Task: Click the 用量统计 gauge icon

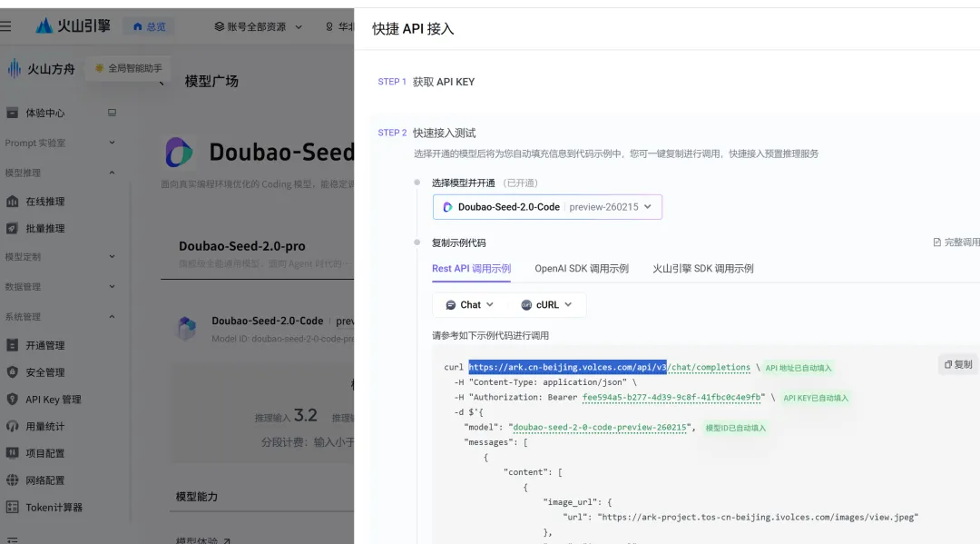Action: tap(12, 426)
